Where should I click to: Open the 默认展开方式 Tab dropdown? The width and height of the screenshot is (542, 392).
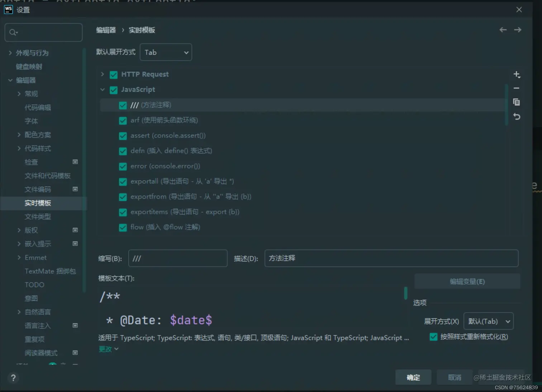tap(166, 52)
